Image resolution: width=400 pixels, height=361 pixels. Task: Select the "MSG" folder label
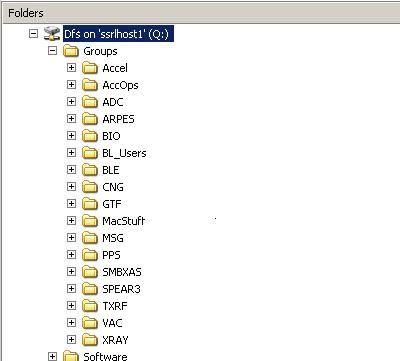coord(113,238)
